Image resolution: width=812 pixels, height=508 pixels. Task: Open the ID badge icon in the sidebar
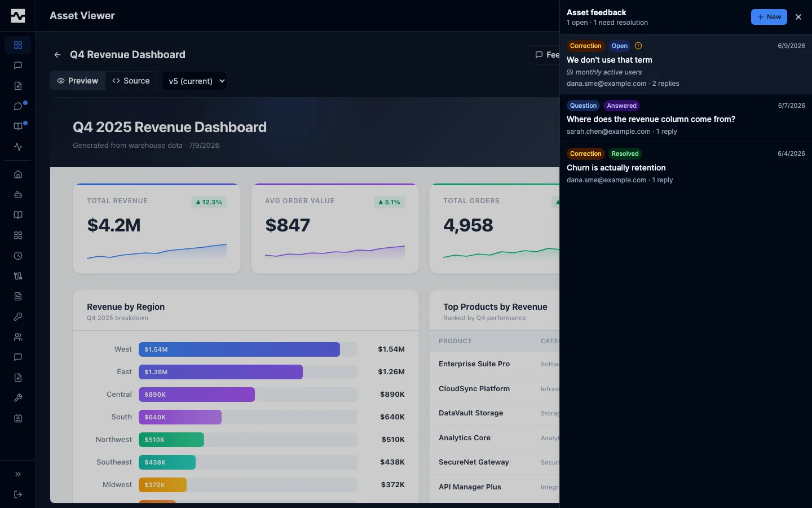coord(18,419)
